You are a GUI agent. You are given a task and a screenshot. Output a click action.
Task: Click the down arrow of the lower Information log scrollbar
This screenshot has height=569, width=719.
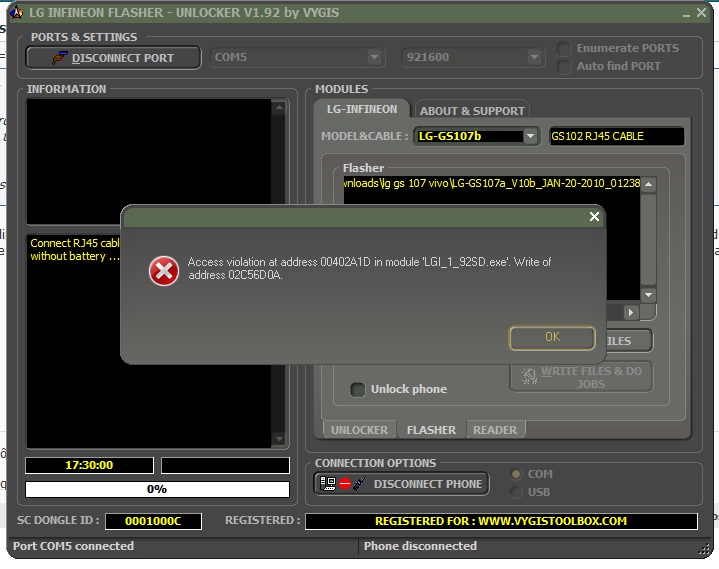click(279, 439)
